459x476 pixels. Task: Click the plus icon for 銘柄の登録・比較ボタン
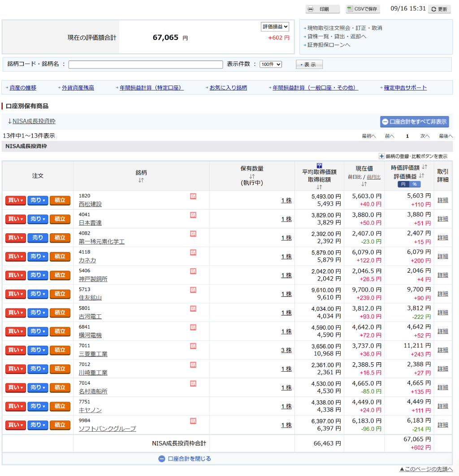click(x=381, y=156)
